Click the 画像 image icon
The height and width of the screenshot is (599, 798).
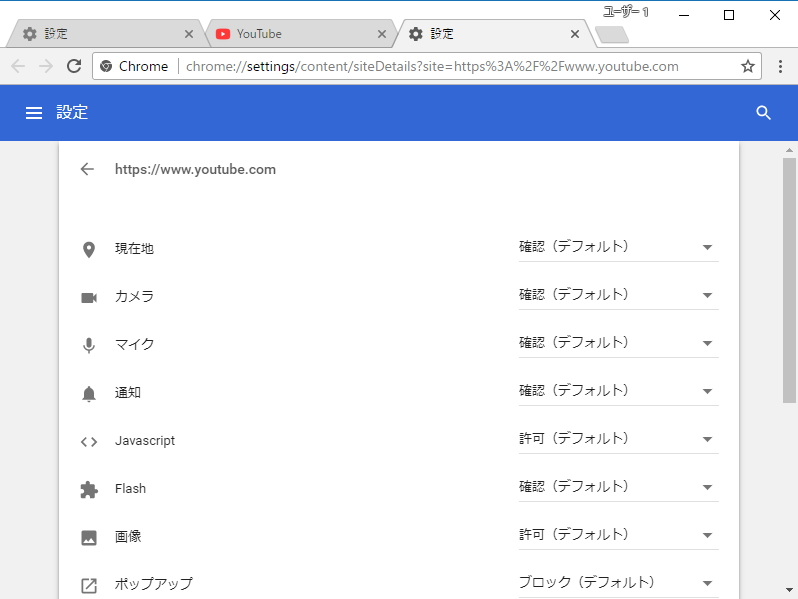click(x=89, y=537)
